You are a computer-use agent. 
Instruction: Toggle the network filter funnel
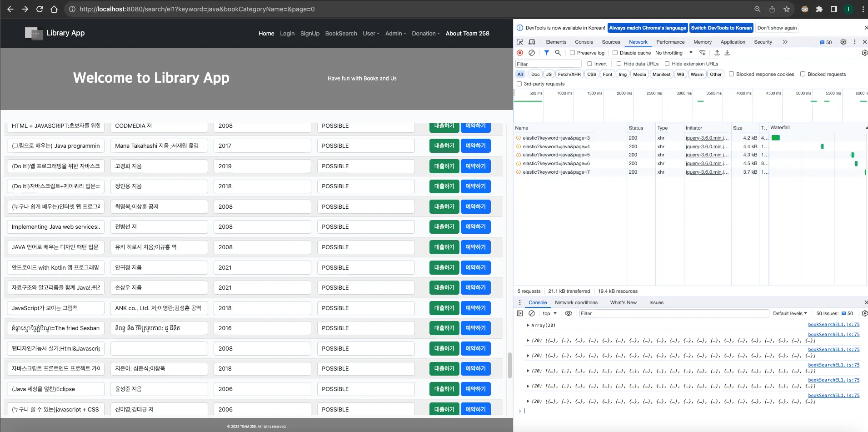547,53
